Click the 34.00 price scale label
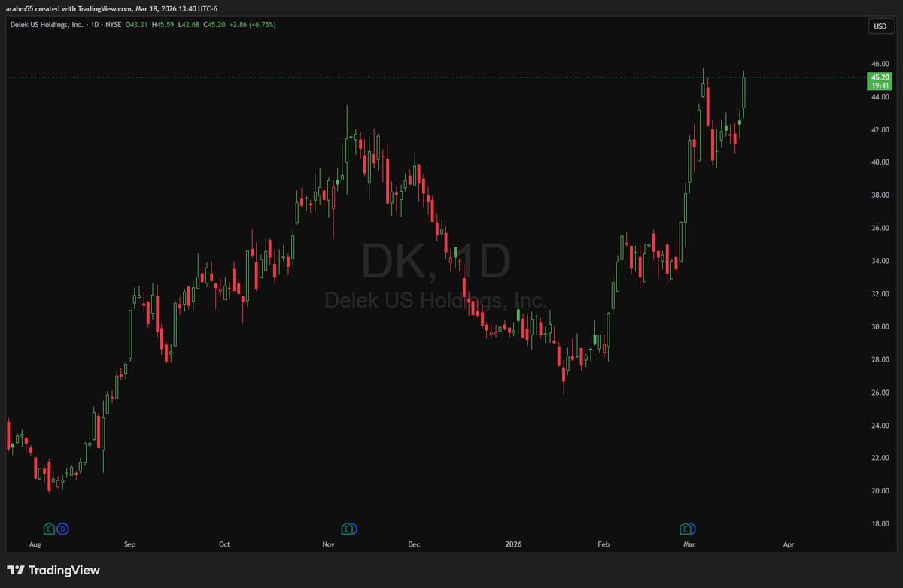The width and height of the screenshot is (903, 588). pyautogui.click(x=880, y=261)
